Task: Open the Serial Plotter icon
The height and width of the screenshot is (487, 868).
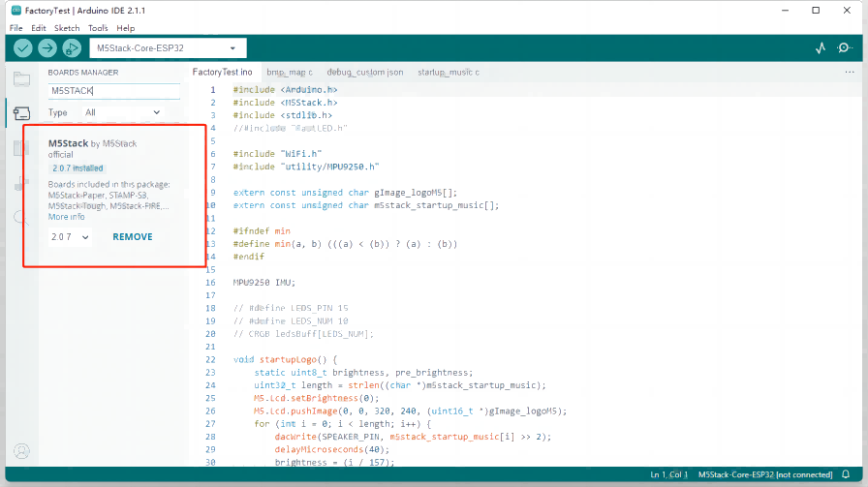Action: 821,48
